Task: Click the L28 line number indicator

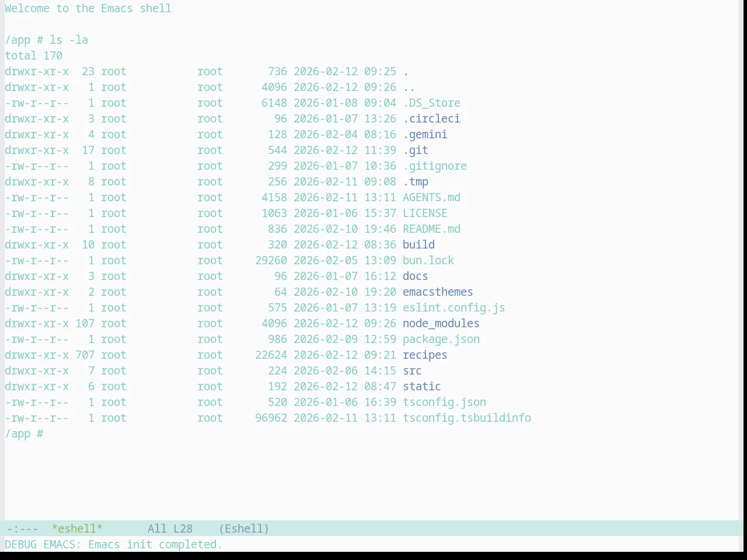Action: [x=183, y=528]
